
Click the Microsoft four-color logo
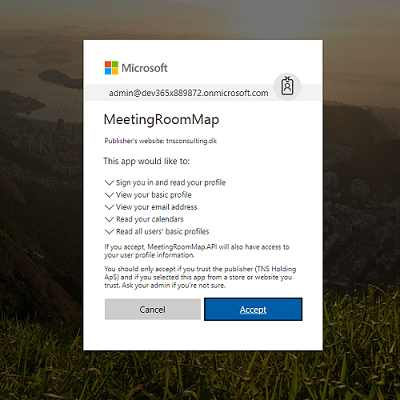point(111,68)
